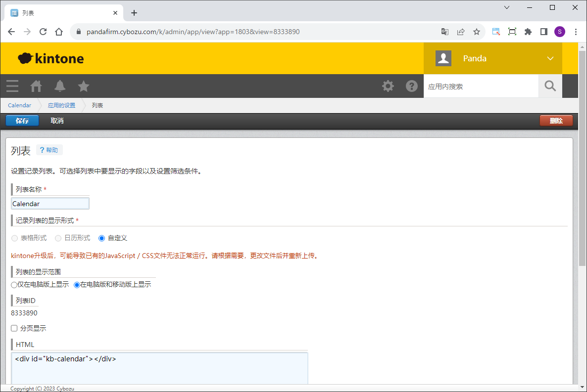587x392 pixels.
Task: Click the help question mark icon
Action: [x=412, y=86]
